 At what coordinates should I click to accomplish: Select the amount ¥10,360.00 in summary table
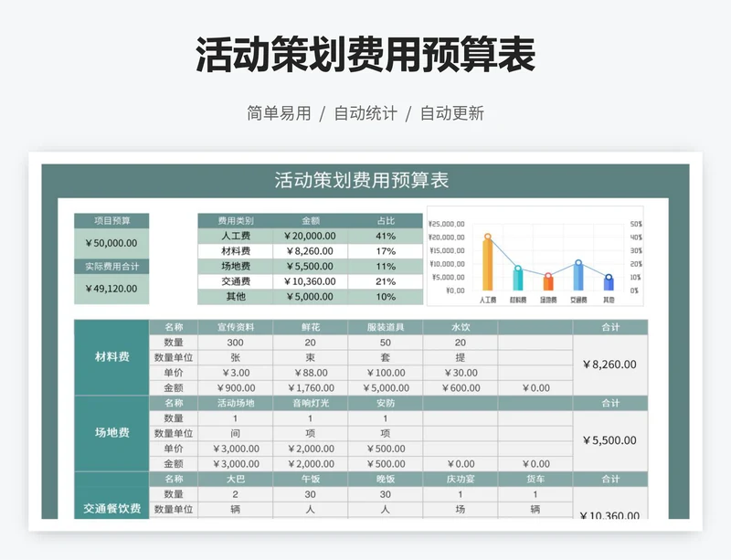coord(311,281)
